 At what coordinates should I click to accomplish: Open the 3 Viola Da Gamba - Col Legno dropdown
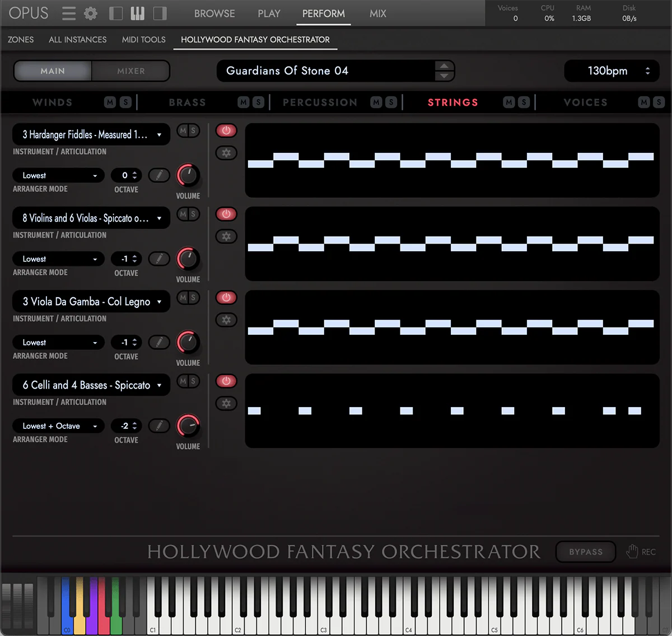pyautogui.click(x=91, y=301)
